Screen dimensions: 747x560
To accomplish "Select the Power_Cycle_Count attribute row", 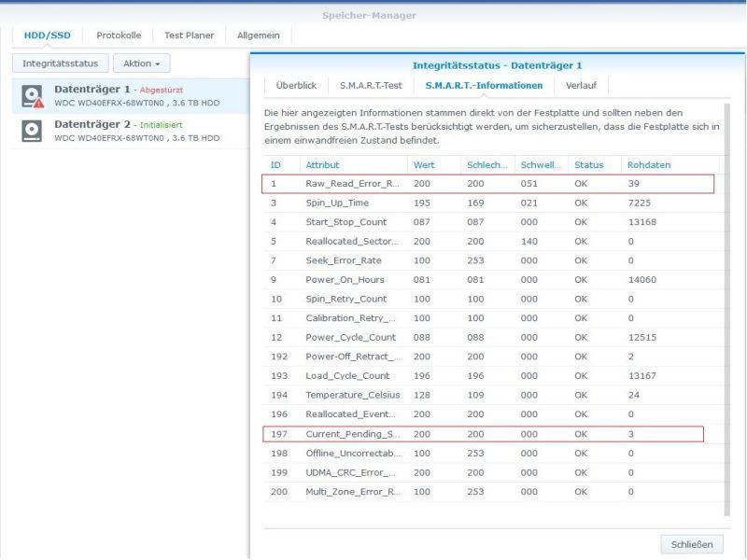I will (492, 338).
